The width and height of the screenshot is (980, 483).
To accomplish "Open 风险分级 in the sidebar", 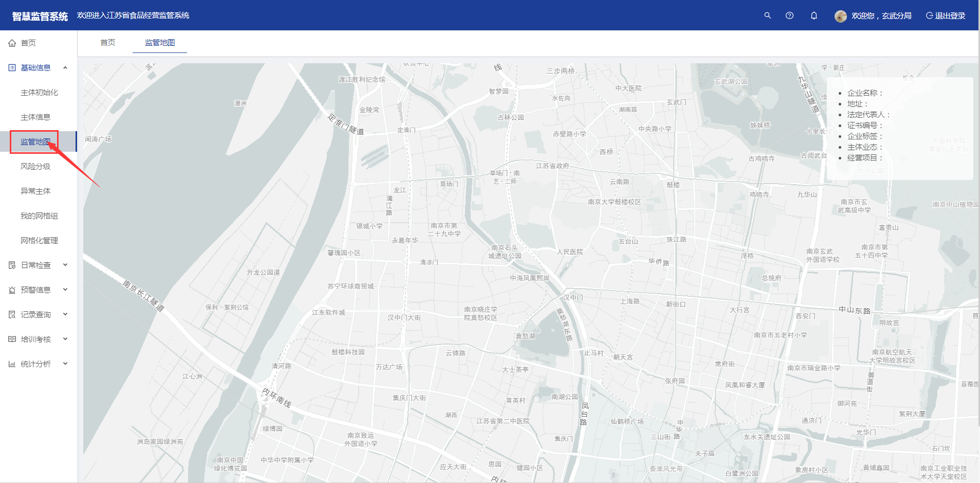I will [35, 167].
